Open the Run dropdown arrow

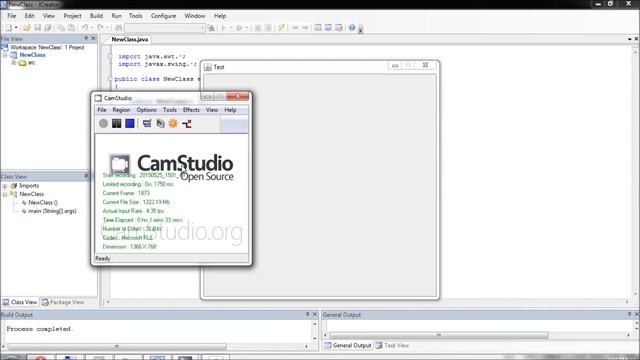click(x=231, y=28)
